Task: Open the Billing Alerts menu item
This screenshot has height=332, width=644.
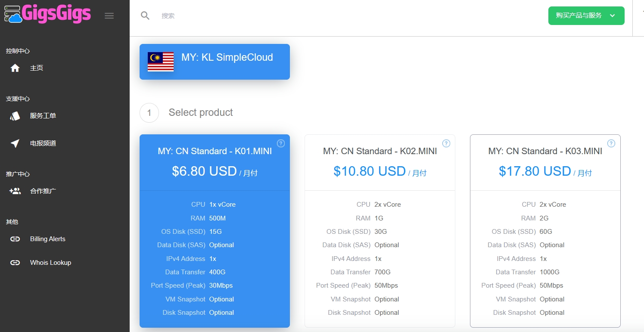Action: click(x=47, y=239)
